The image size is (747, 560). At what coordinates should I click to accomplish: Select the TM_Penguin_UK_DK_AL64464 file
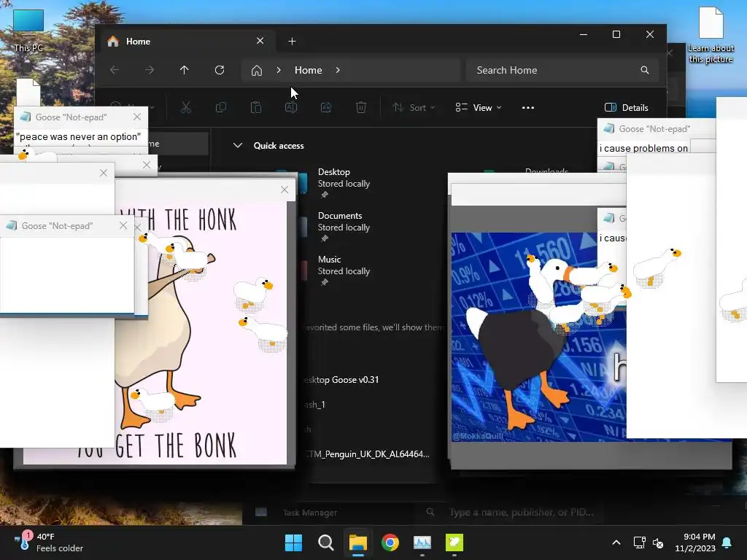point(368,454)
